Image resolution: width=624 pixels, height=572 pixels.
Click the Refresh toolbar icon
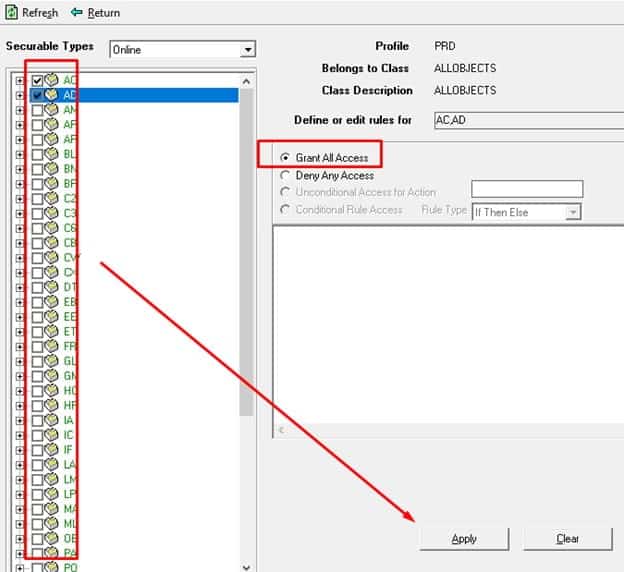tap(12, 12)
